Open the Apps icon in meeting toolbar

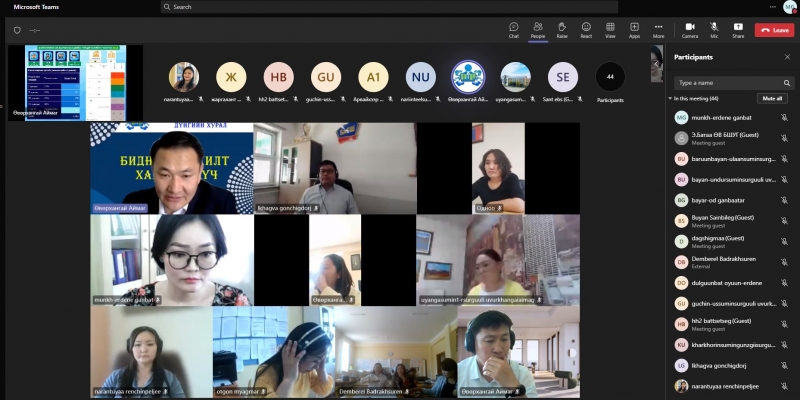point(634,29)
